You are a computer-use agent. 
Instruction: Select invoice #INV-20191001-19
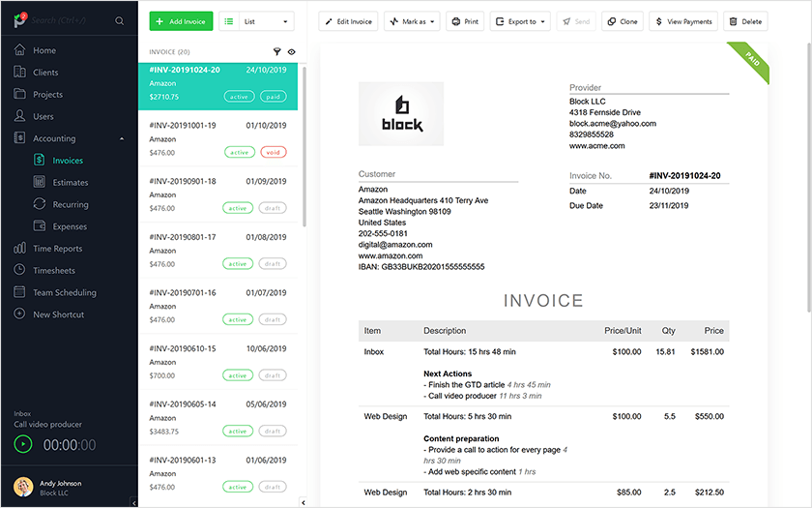pyautogui.click(x=218, y=138)
